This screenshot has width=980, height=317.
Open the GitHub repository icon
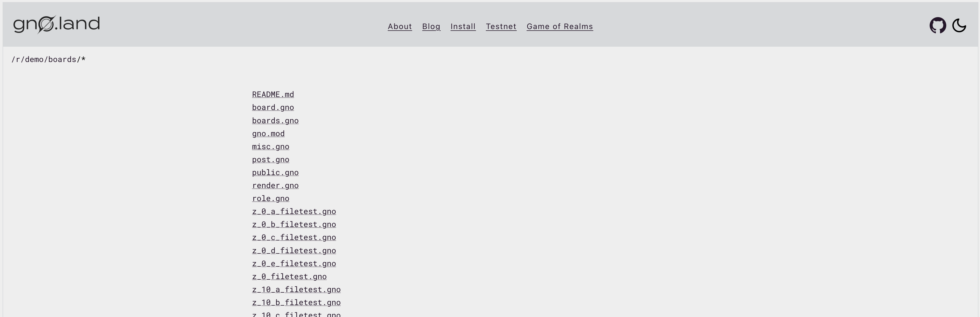click(x=938, y=25)
